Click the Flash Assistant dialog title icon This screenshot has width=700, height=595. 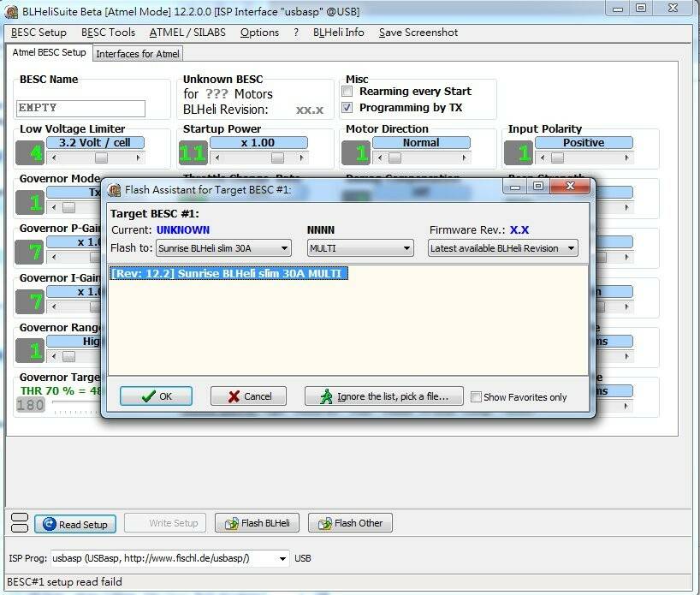click(115, 190)
